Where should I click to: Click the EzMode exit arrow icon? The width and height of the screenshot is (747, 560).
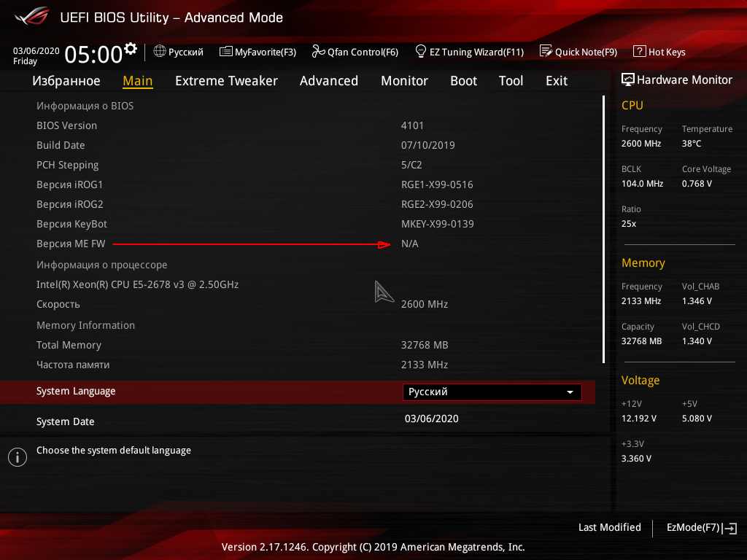point(729,528)
